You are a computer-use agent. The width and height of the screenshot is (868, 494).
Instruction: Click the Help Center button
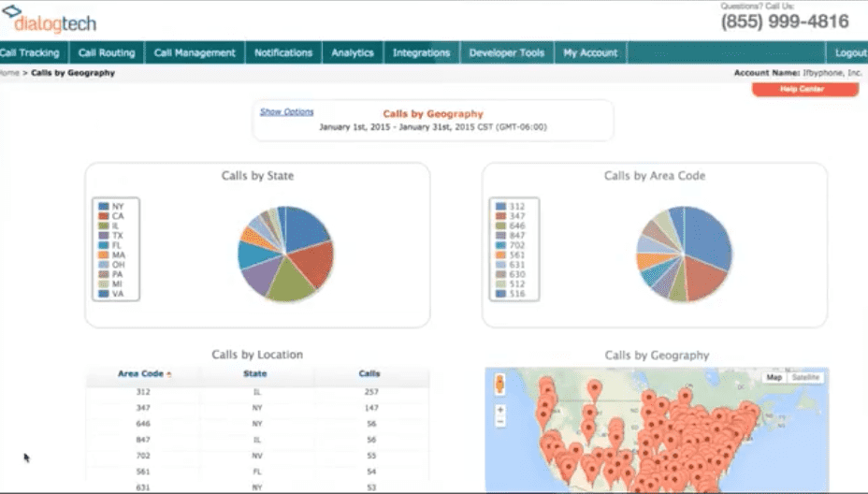(804, 90)
